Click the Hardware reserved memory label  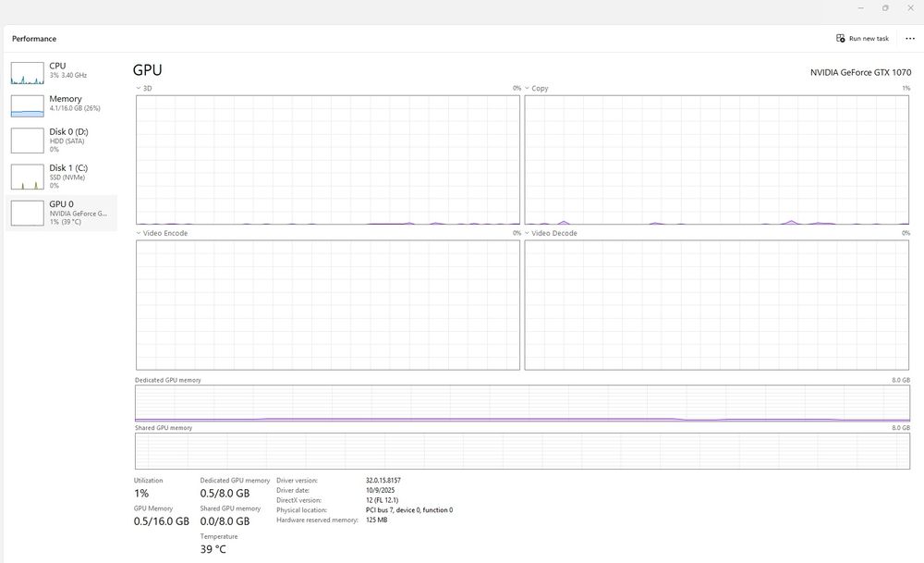click(x=317, y=520)
